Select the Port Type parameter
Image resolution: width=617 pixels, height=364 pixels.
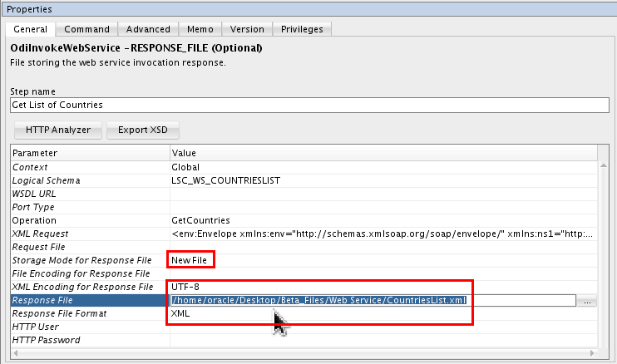pos(90,207)
